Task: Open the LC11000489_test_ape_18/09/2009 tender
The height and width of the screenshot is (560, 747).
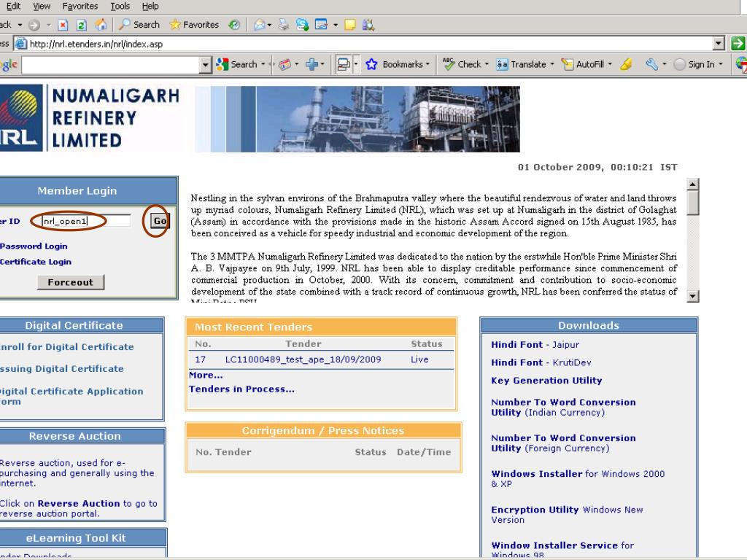Action: (303, 359)
